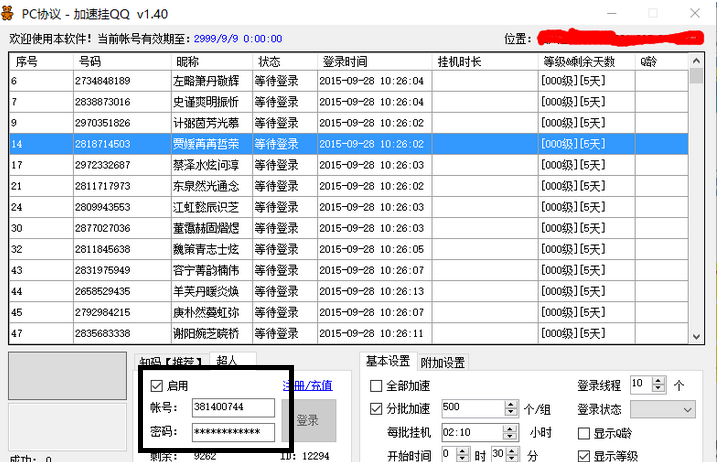Click the Q龄 column header

662,61
